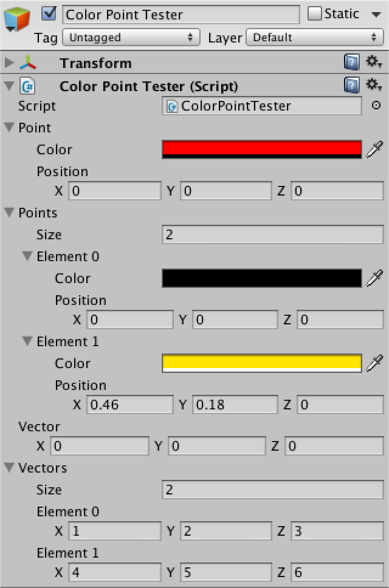Image resolution: width=389 pixels, height=588 pixels.
Task: Click the ColorPointTester script reference field
Action: pyautogui.click(x=262, y=106)
